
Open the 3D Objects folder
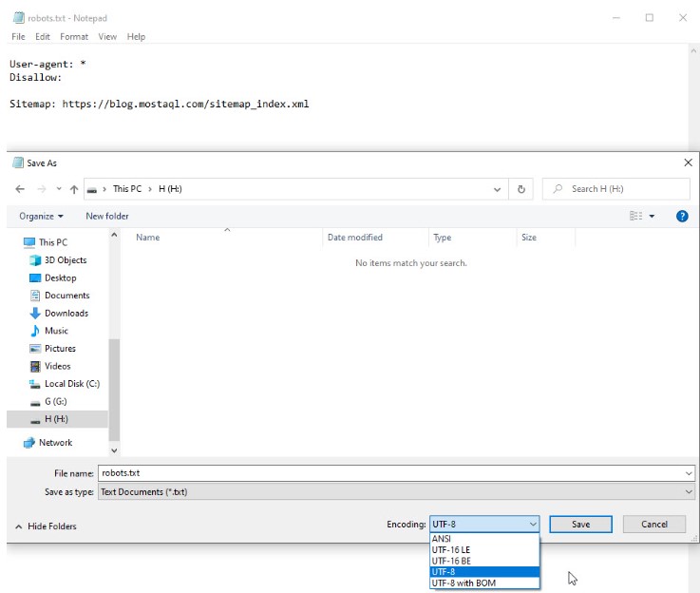coord(58,259)
